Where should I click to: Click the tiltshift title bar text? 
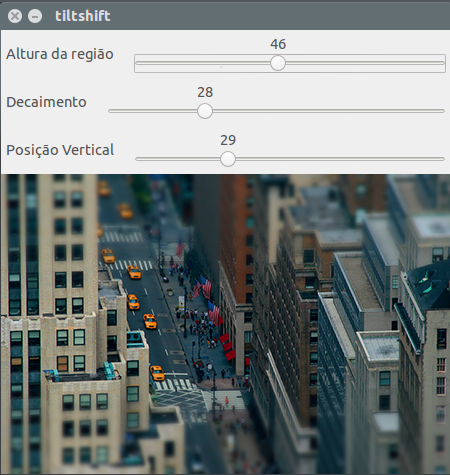tap(83, 16)
